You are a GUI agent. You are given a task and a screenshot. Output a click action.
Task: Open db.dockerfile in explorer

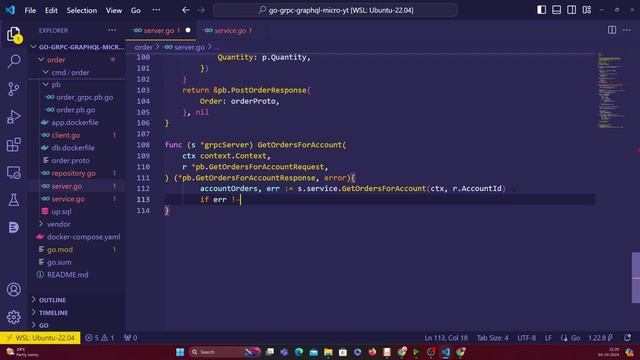coord(77,148)
